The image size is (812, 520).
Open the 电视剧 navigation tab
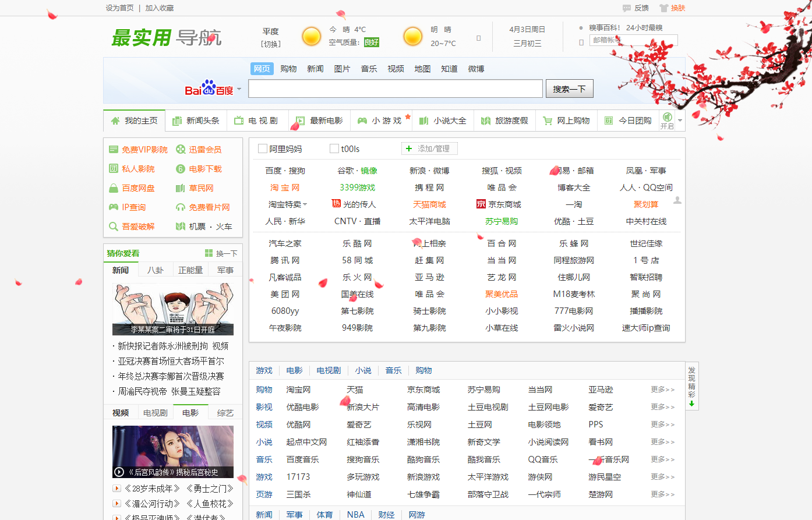258,121
